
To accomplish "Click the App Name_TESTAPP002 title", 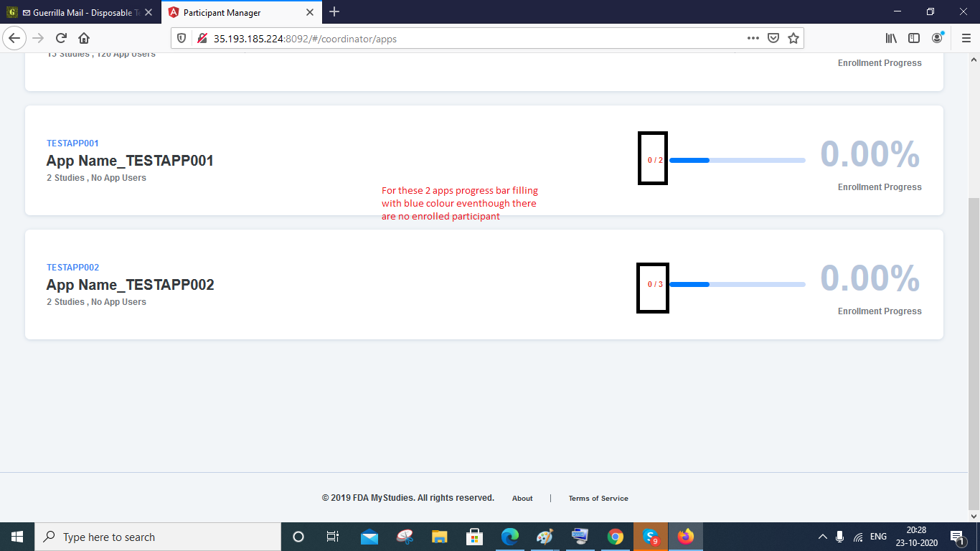I will point(130,285).
